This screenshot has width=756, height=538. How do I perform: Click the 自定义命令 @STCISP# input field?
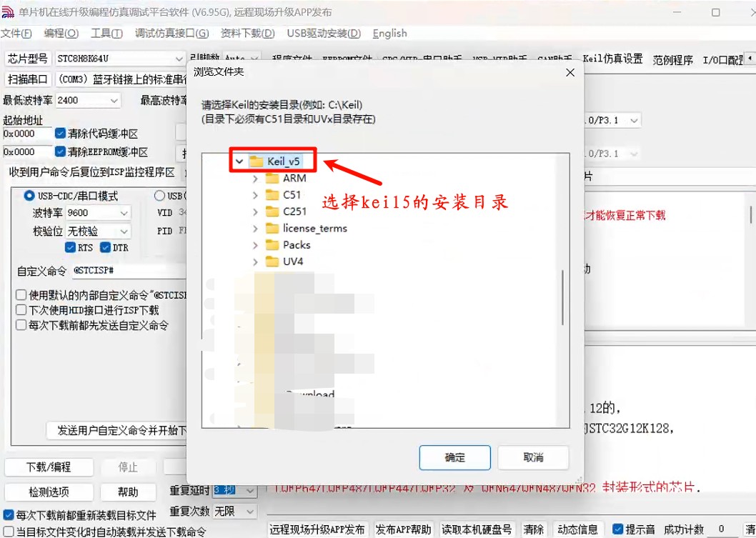pyautogui.click(x=129, y=271)
